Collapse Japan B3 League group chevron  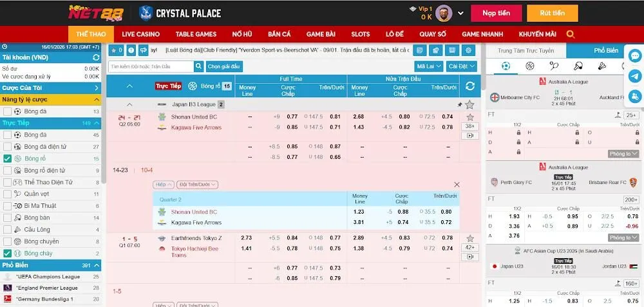pyautogui.click(x=130, y=105)
